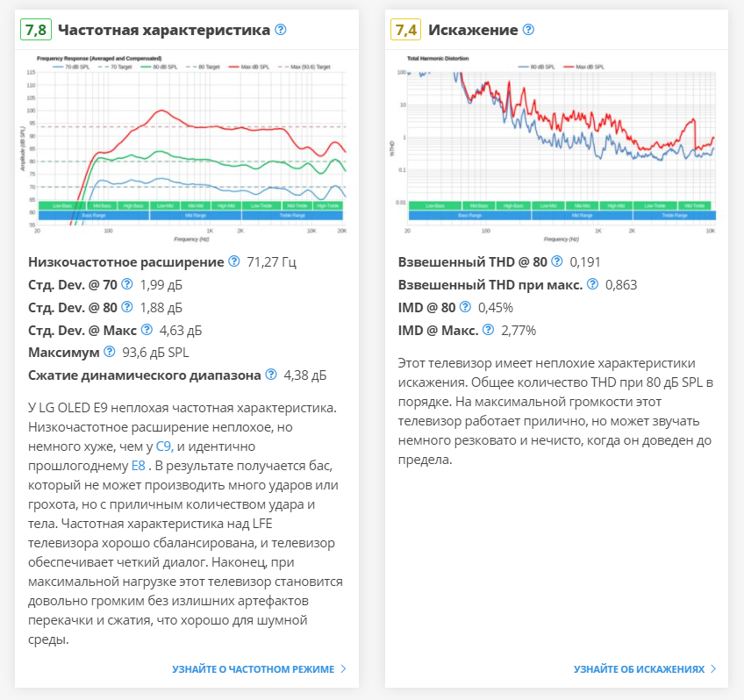Click the 7,8 score badge
The height and width of the screenshot is (700, 744).
36,30
